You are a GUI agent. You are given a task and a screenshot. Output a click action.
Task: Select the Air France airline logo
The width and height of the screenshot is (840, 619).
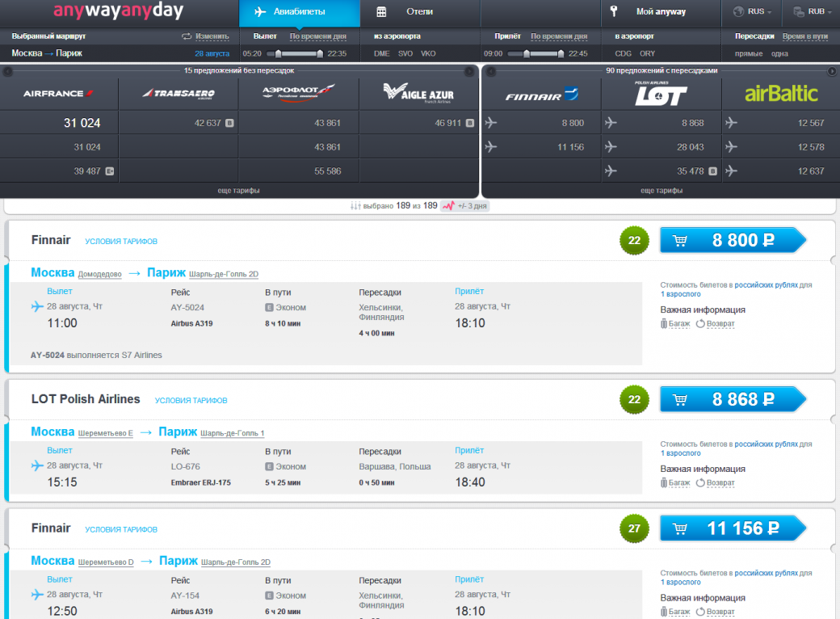point(59,94)
